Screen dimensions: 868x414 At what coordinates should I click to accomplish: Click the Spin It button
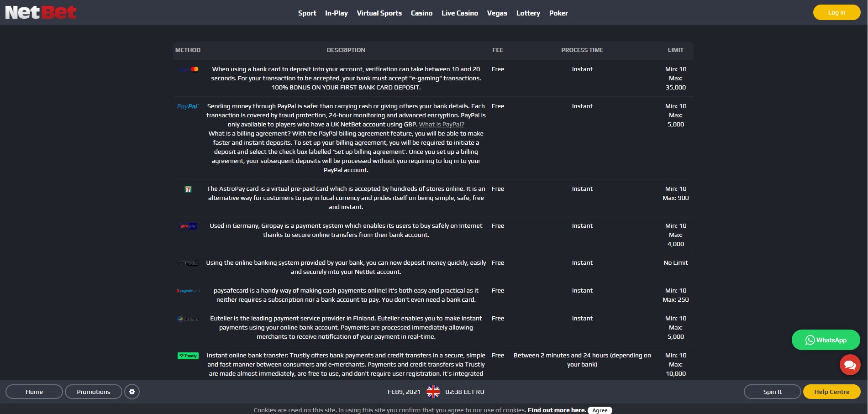pyautogui.click(x=773, y=392)
